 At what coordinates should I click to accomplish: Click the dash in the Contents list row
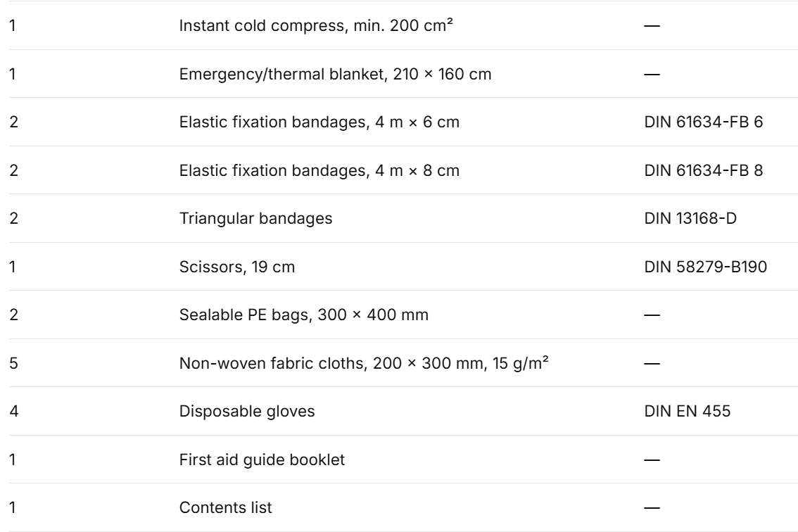click(x=652, y=507)
